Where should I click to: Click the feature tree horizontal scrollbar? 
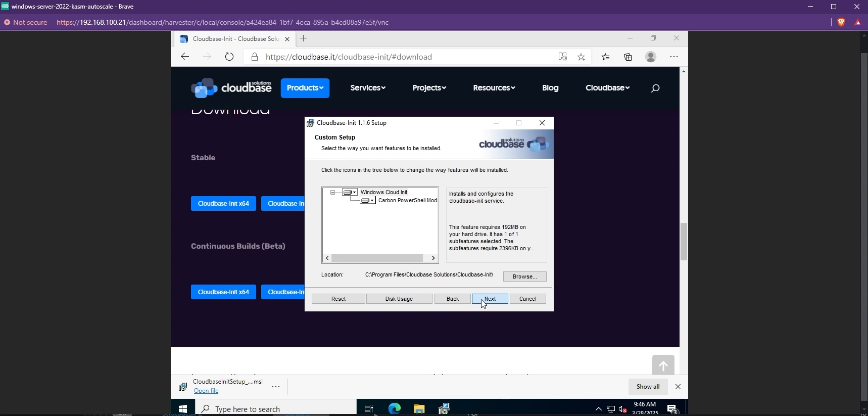pyautogui.click(x=377, y=258)
